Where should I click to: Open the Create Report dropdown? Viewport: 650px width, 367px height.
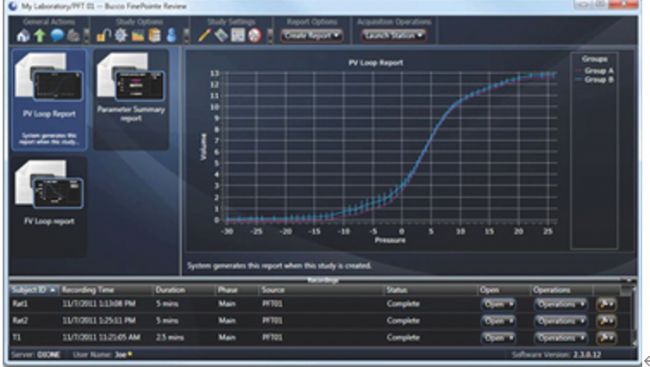coord(312,36)
